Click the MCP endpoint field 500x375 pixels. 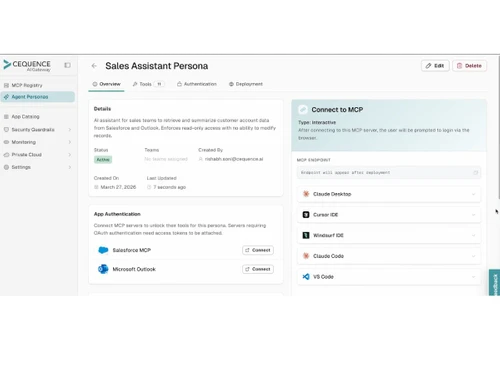(x=389, y=172)
